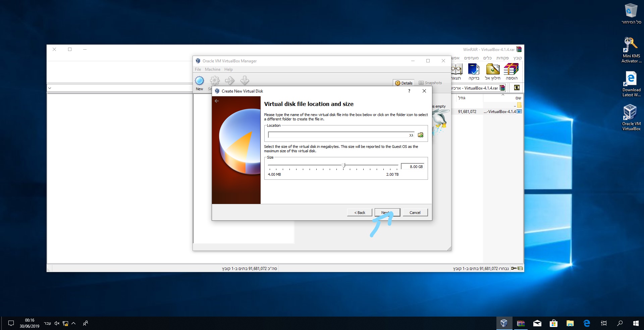This screenshot has width=644, height=330.
Task: Click VirtualBox icon in the taskbar
Action: pos(504,323)
